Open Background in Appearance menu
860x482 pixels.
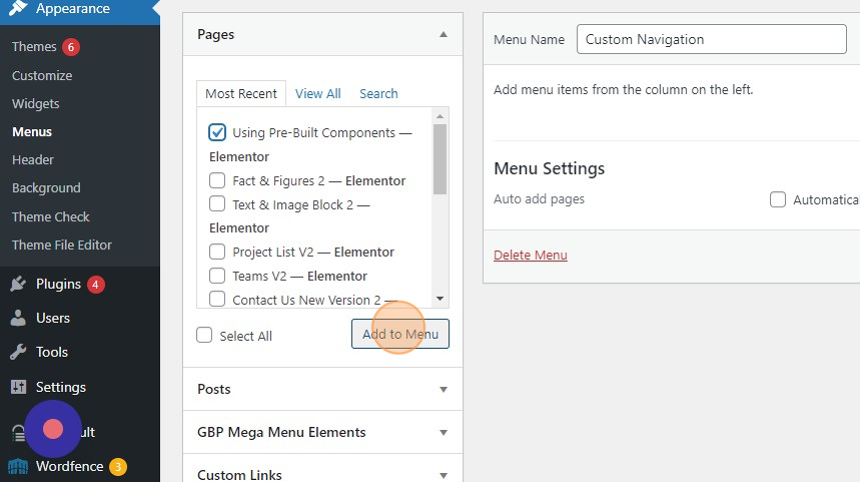click(46, 188)
